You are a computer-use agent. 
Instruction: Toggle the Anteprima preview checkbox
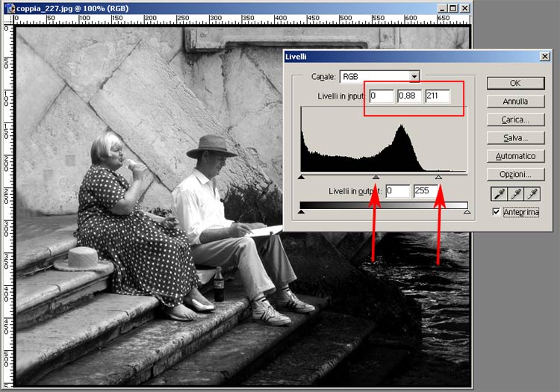[497, 213]
